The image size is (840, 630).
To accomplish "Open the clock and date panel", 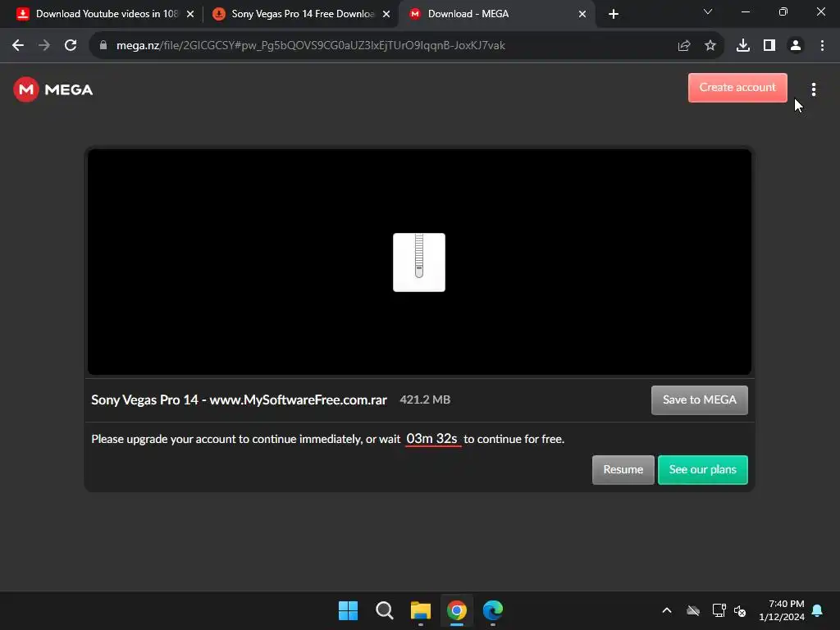I will point(782,610).
